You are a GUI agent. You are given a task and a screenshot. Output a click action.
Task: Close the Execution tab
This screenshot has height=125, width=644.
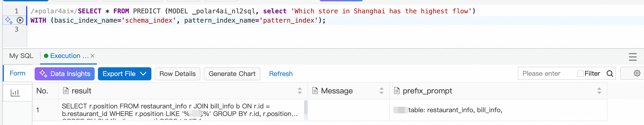click(x=92, y=56)
